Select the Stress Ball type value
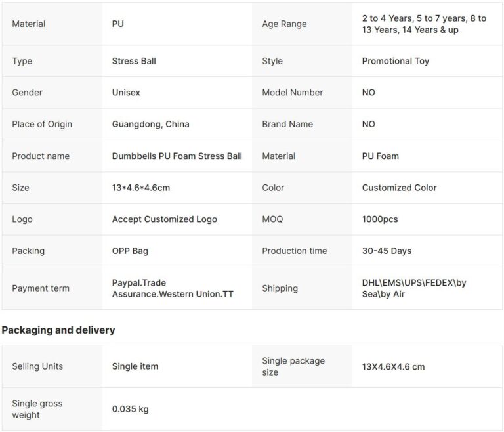 134,61
